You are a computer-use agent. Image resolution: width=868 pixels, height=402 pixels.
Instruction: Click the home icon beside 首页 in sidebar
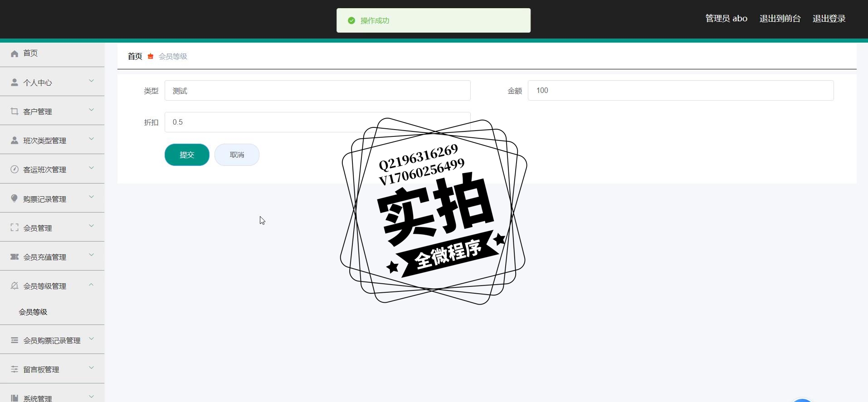point(15,53)
